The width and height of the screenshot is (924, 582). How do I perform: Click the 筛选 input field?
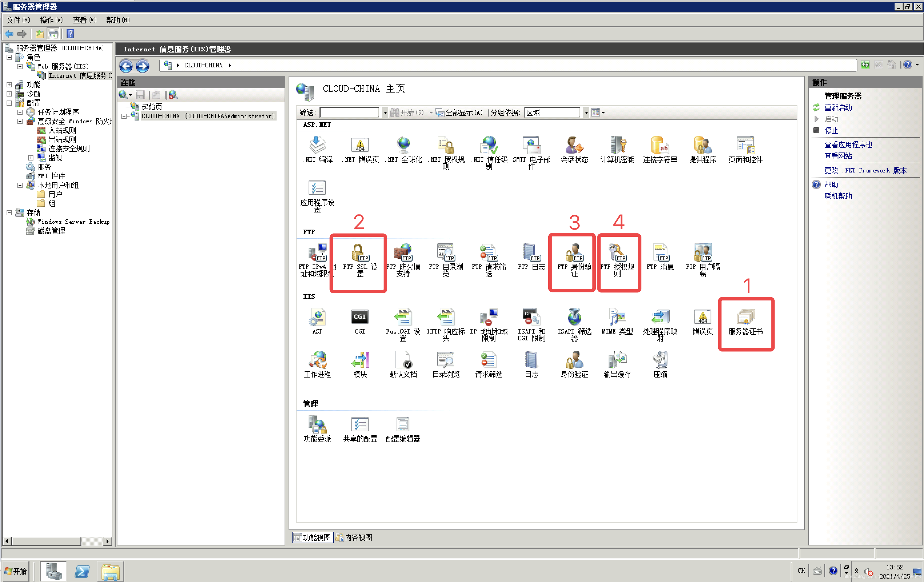pyautogui.click(x=349, y=113)
